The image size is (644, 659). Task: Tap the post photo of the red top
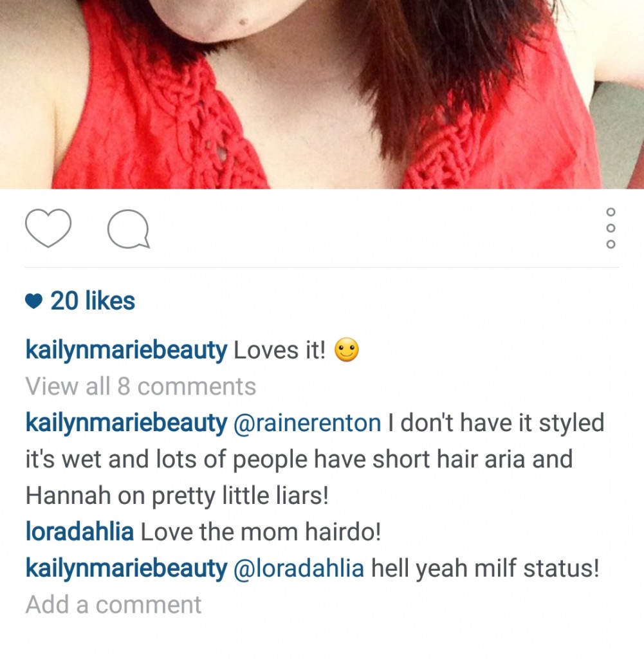[322, 95]
